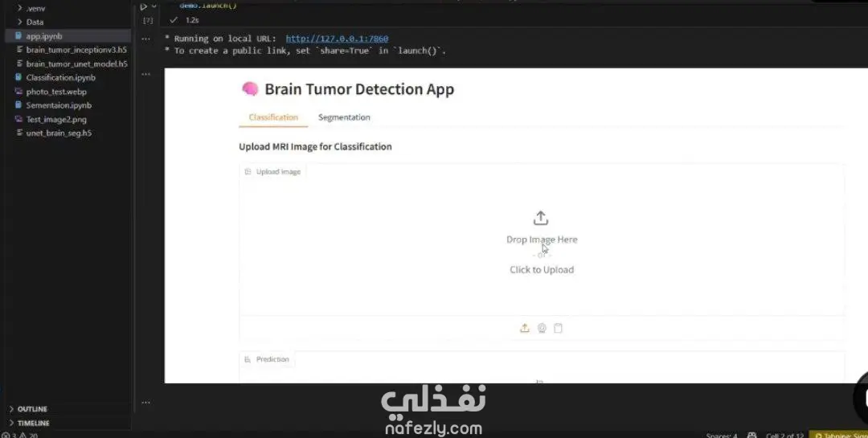Click the app.ipynb notebook file icon
The height and width of the screenshot is (438, 868).
pos(19,36)
